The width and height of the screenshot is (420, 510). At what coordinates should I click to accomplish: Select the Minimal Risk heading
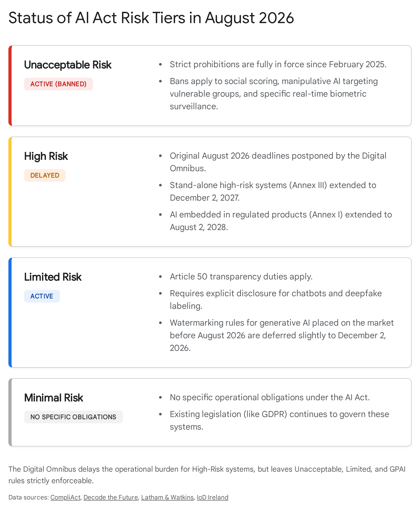[54, 398]
